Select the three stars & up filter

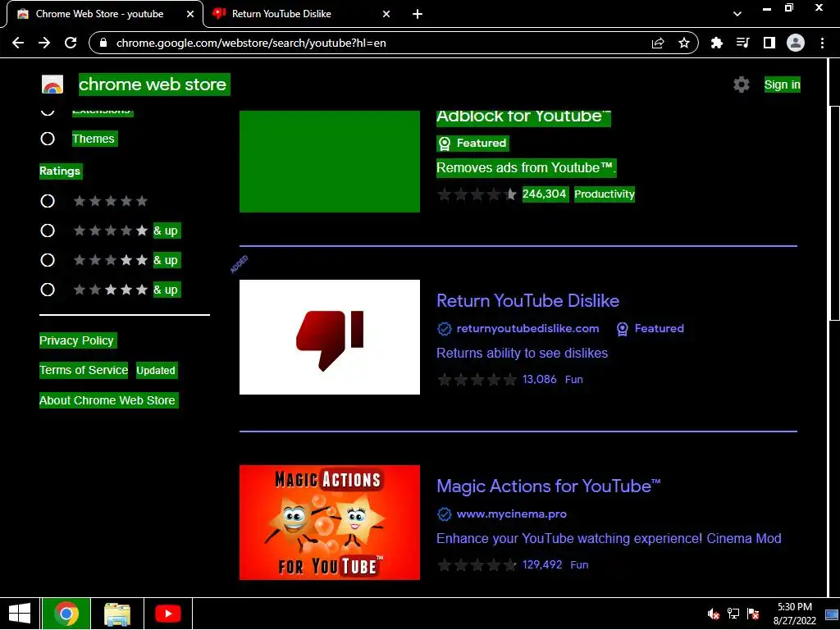48,260
